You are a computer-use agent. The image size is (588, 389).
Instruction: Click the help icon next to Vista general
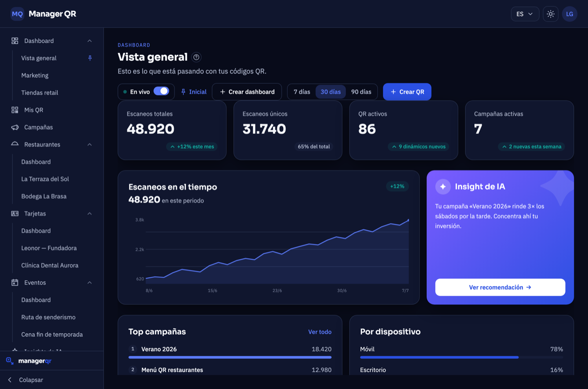tap(196, 57)
